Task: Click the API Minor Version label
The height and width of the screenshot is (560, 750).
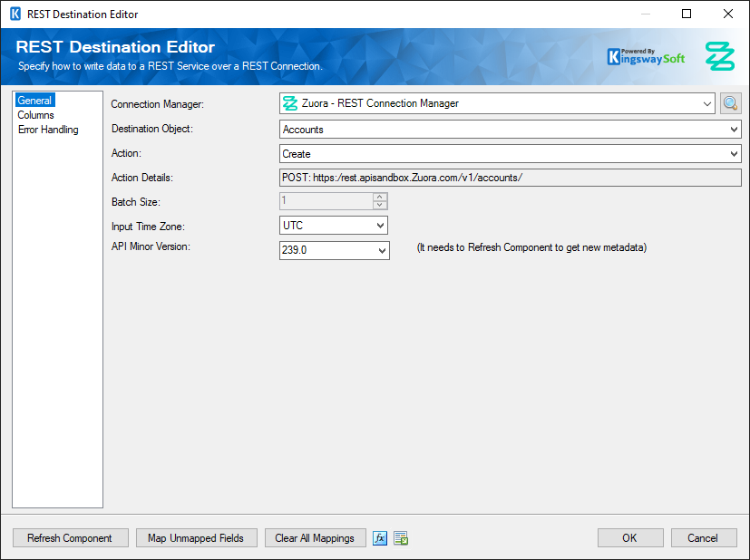Action: [x=151, y=246]
